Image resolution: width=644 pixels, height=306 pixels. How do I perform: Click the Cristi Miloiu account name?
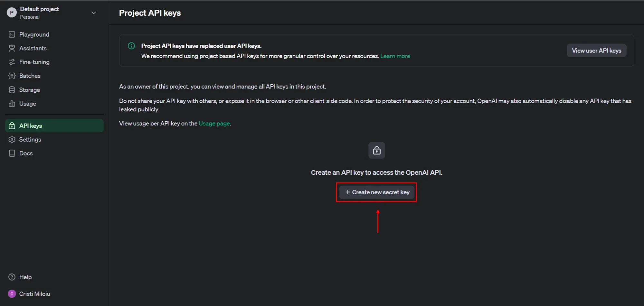click(x=34, y=294)
